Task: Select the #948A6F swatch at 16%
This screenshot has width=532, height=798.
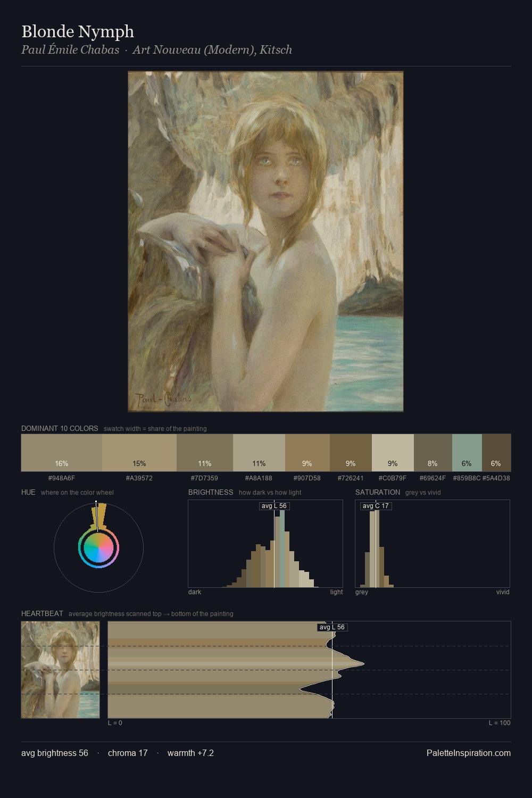Action: pos(62,453)
